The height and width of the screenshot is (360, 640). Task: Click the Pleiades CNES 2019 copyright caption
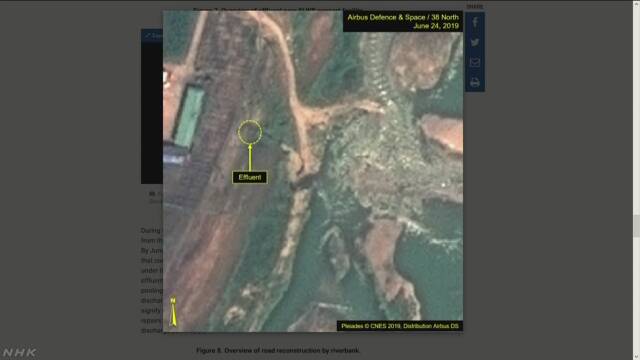point(400,326)
